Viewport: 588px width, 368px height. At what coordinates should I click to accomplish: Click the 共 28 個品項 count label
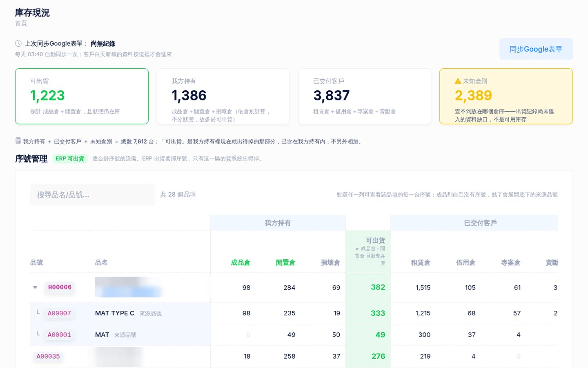(178, 195)
